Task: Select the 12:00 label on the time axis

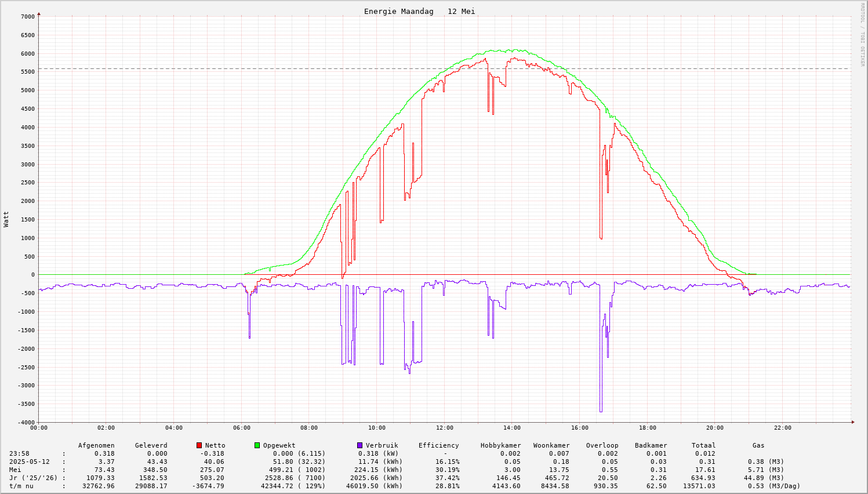Action: pyautogui.click(x=444, y=428)
